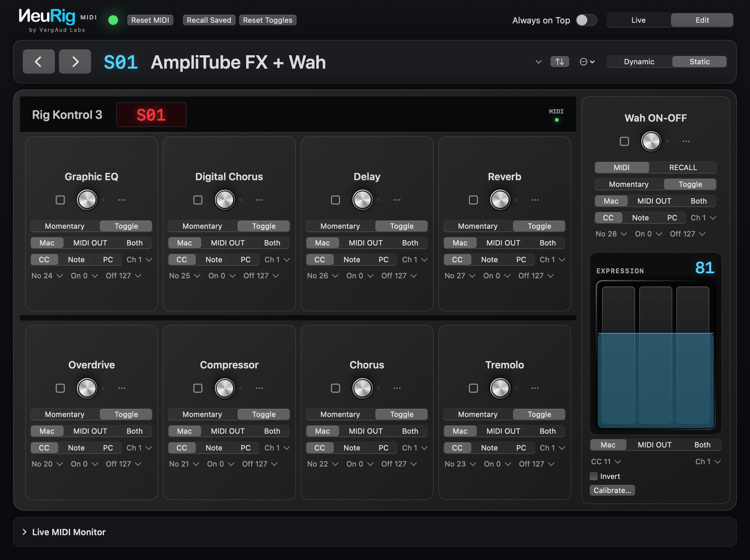Click the Tremolo footswitch knob
750x560 pixels.
[x=500, y=388]
